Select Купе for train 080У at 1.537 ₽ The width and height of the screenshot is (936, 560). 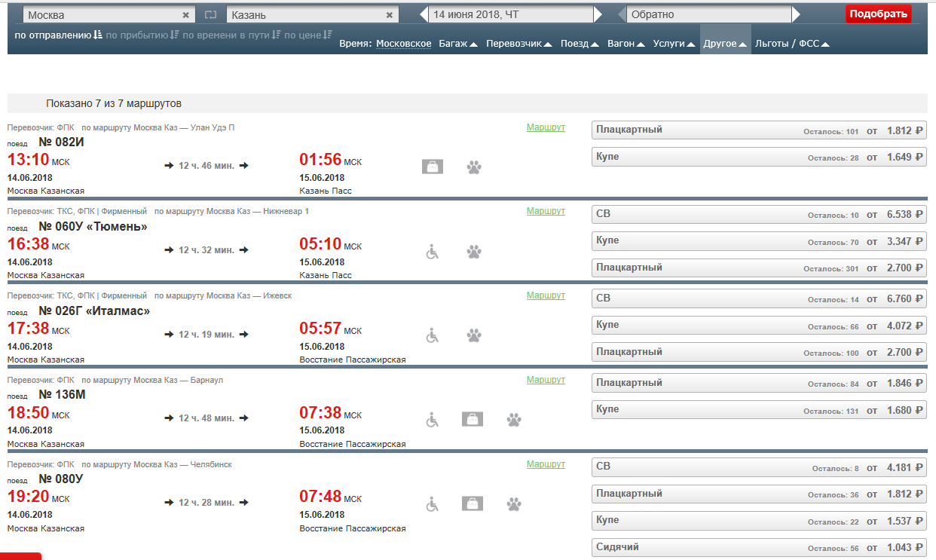pos(759,521)
